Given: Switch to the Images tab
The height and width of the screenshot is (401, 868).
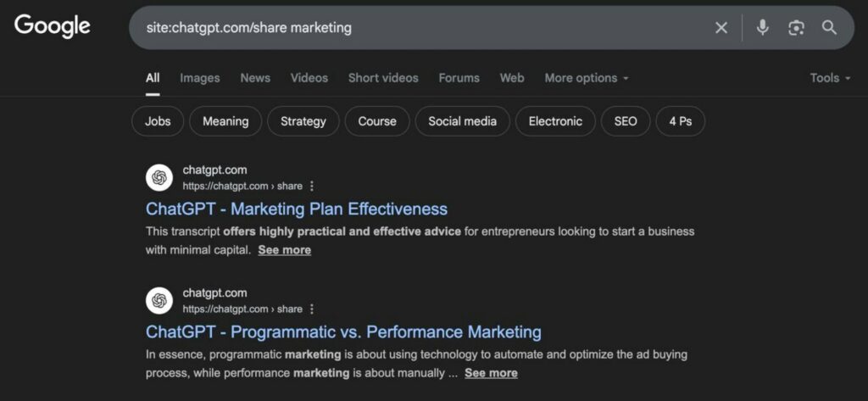Looking at the screenshot, I should click(199, 78).
